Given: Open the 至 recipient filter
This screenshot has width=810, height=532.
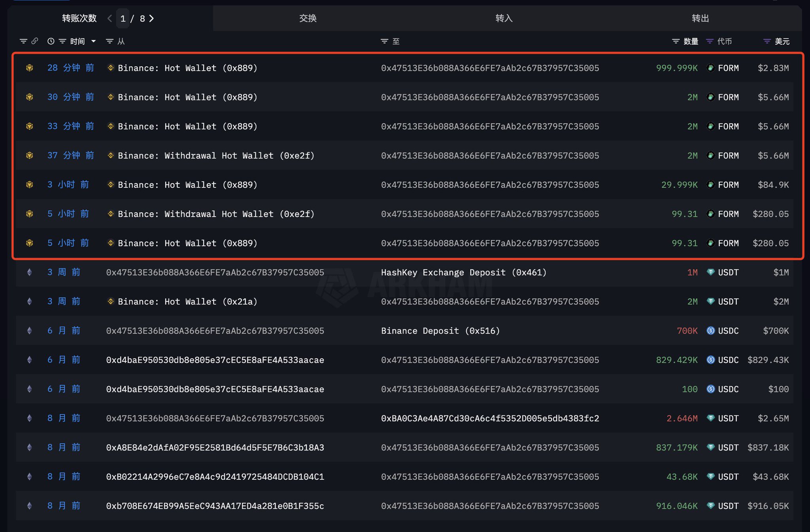Looking at the screenshot, I should [x=384, y=41].
